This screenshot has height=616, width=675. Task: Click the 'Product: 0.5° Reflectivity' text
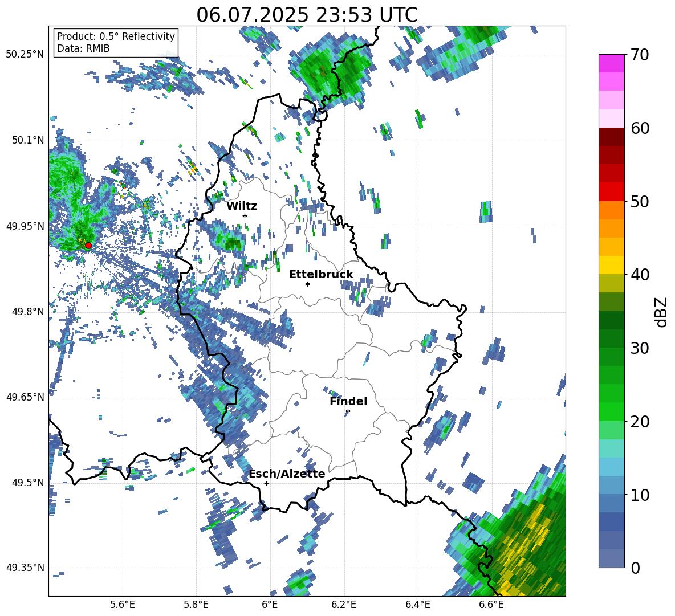[116, 36]
